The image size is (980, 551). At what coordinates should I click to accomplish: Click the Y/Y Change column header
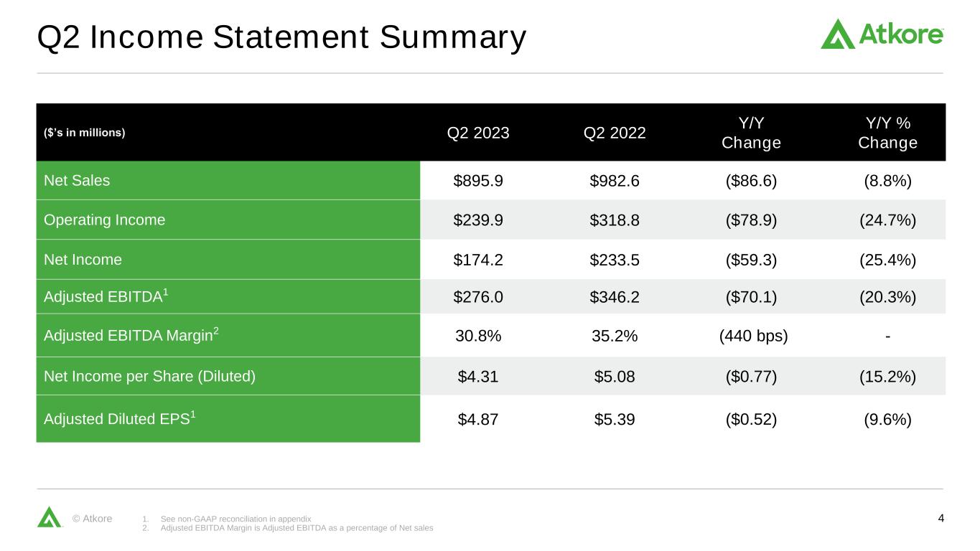tap(751, 133)
